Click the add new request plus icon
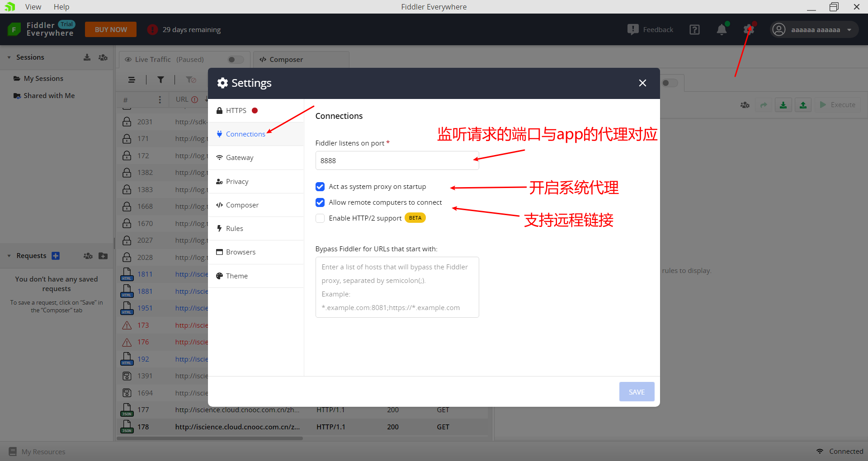The width and height of the screenshot is (868, 461). click(56, 256)
